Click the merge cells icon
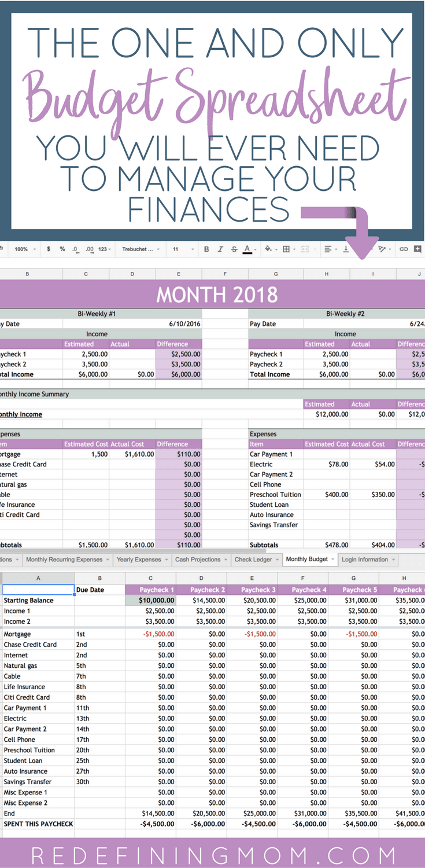 tap(305, 249)
